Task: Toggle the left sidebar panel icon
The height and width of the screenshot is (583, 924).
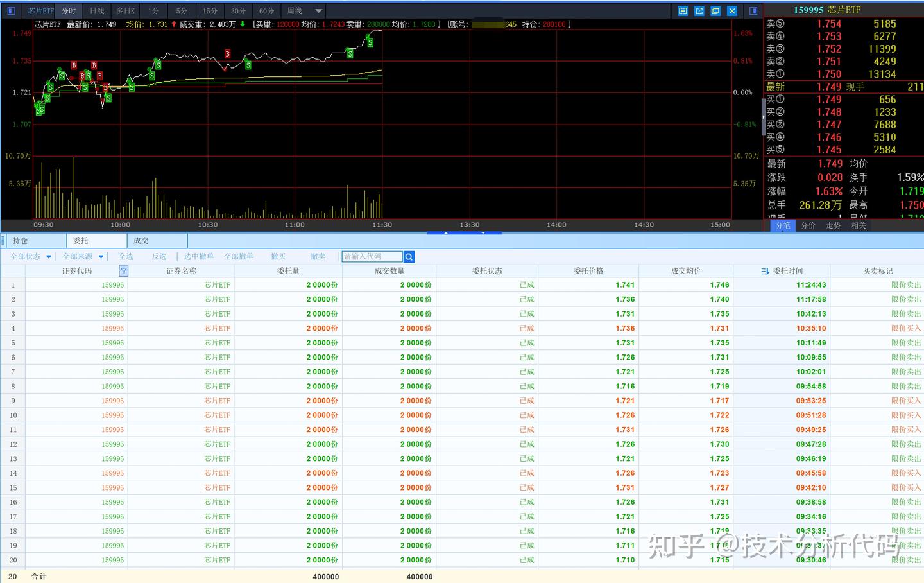Action: pyautogui.click(x=11, y=11)
